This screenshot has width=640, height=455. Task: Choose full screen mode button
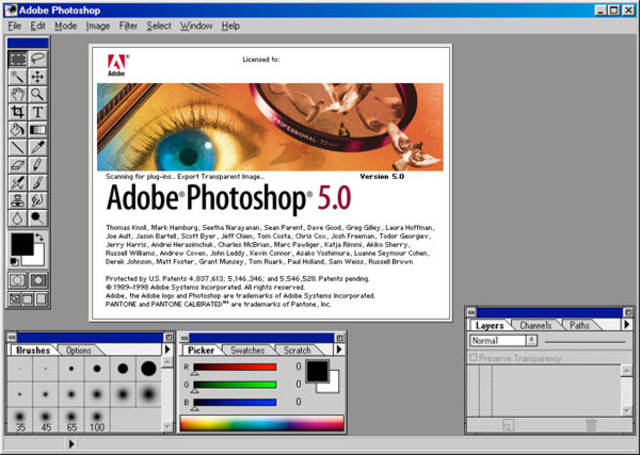[x=41, y=299]
